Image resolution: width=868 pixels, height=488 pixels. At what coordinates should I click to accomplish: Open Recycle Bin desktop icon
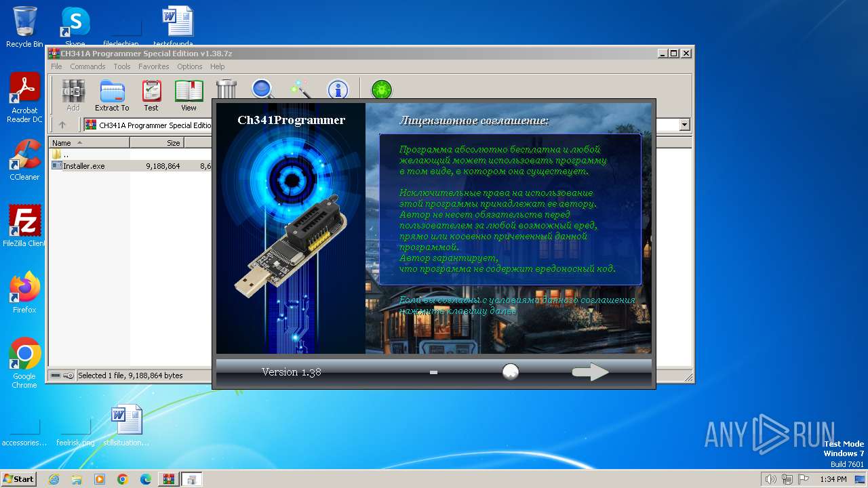click(x=24, y=27)
